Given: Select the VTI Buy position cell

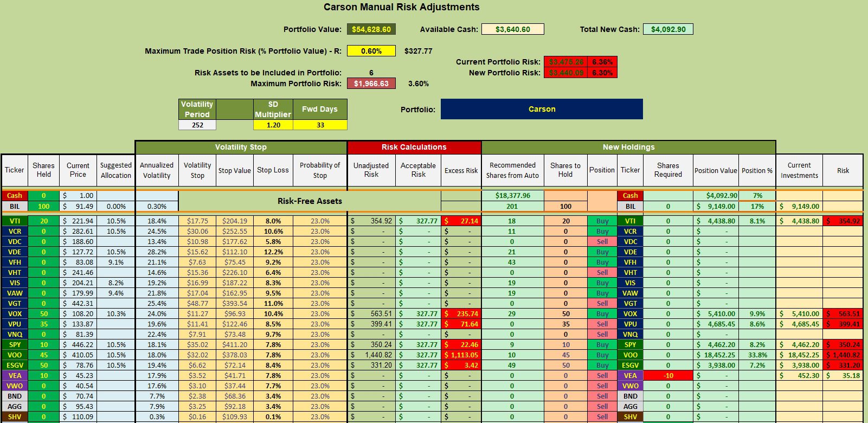Looking at the screenshot, I should (602, 221).
